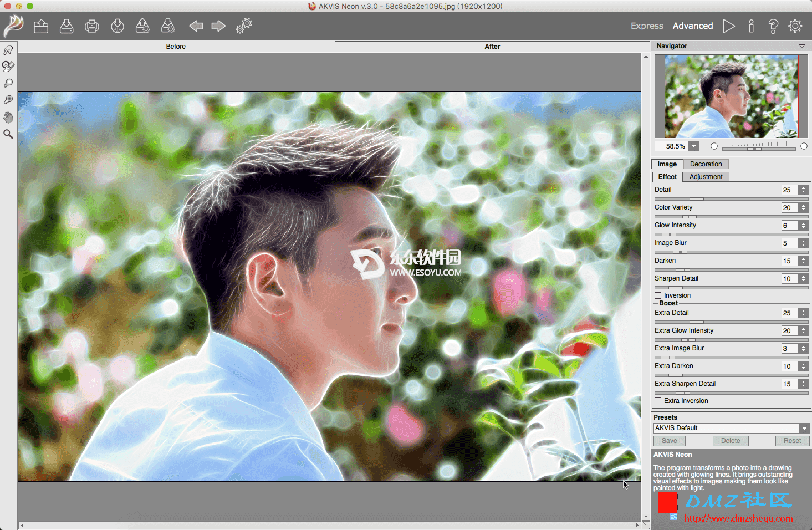This screenshot has height=530, width=812.
Task: Click the Detail value input field
Action: click(790, 190)
